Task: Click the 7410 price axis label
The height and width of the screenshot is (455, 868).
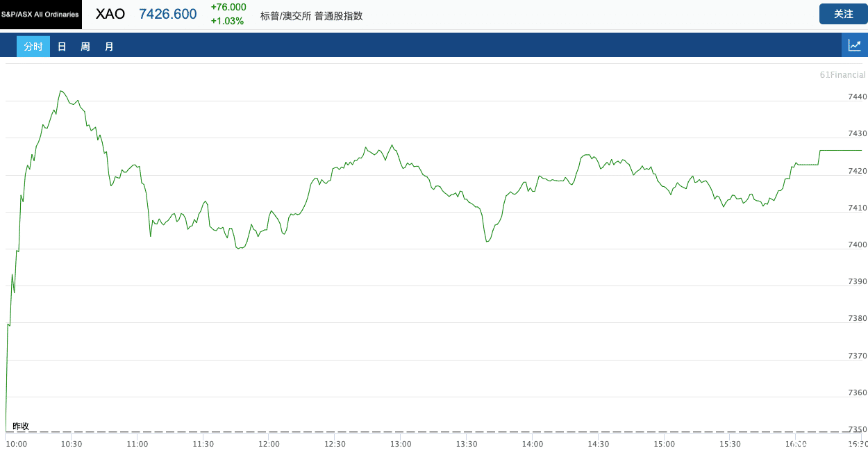Action: pos(857,208)
